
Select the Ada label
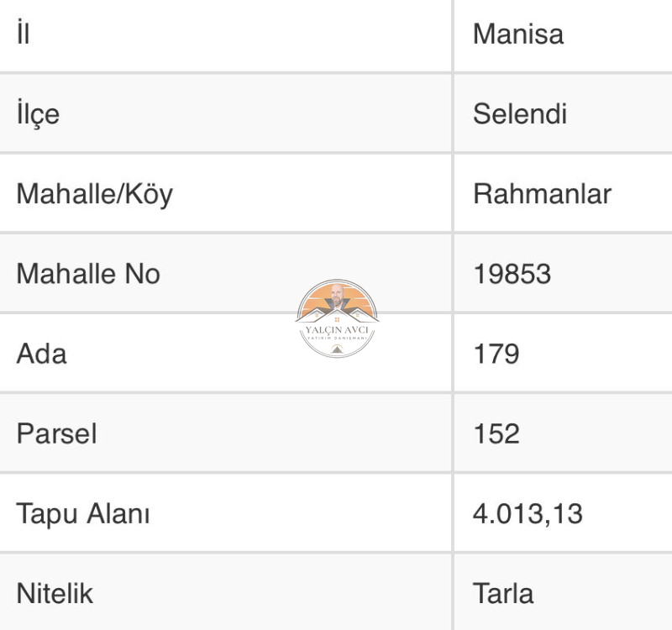click(x=41, y=354)
